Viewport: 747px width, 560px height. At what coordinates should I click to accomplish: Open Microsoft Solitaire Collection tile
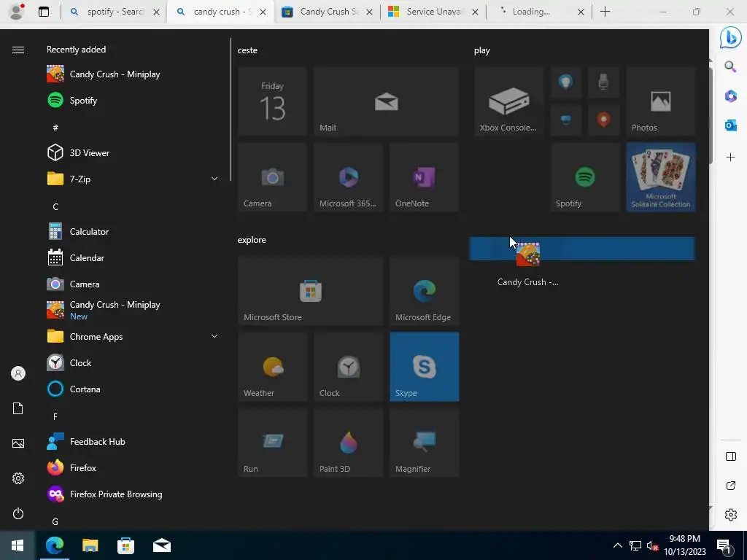tap(661, 177)
